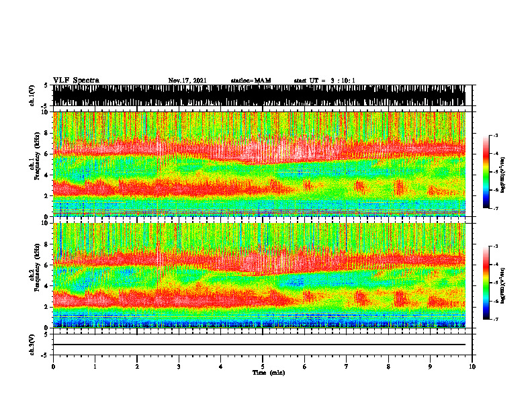Click the "ch.3(V)" axis label
532x411 pixels.
(x=32, y=345)
